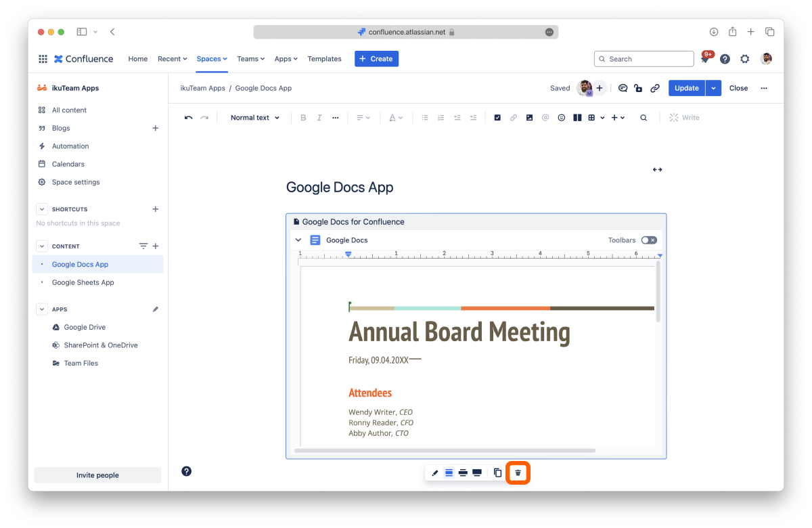Click Invite people button

point(97,475)
